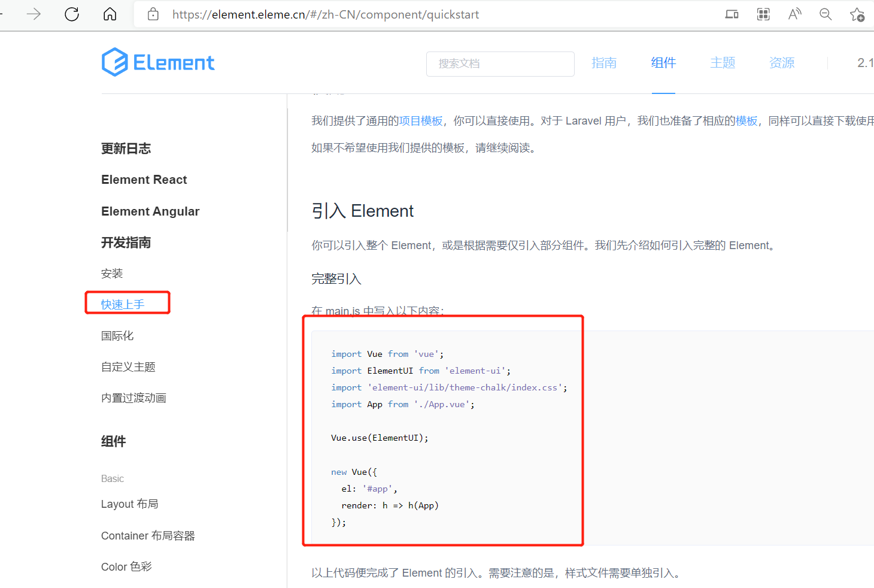Open the Color 色彩 component page
Image resolution: width=874 pixels, height=588 pixels.
click(x=126, y=566)
